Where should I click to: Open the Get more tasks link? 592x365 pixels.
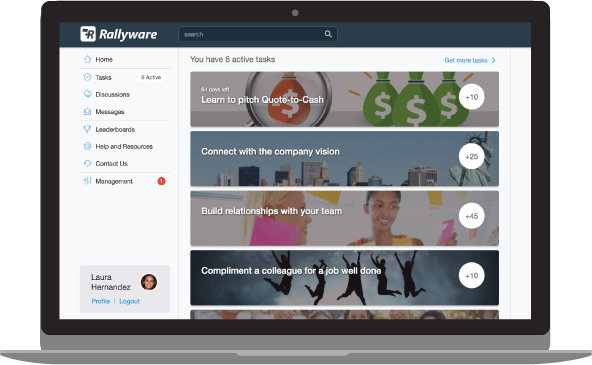point(466,60)
